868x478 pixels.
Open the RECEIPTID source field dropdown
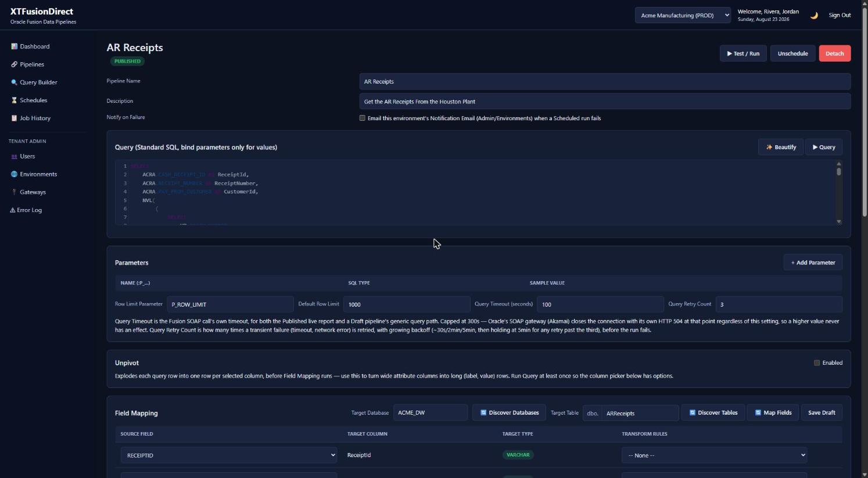click(229, 455)
